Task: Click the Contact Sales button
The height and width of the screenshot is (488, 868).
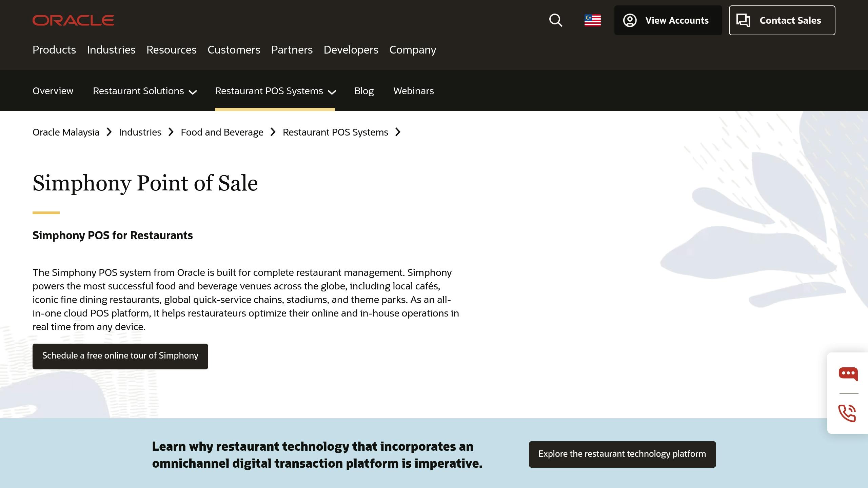Action: click(x=782, y=20)
